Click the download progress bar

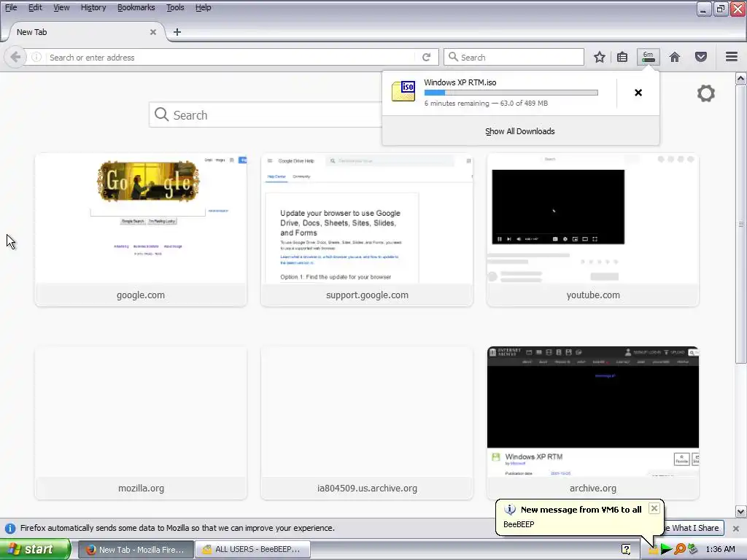(x=511, y=93)
